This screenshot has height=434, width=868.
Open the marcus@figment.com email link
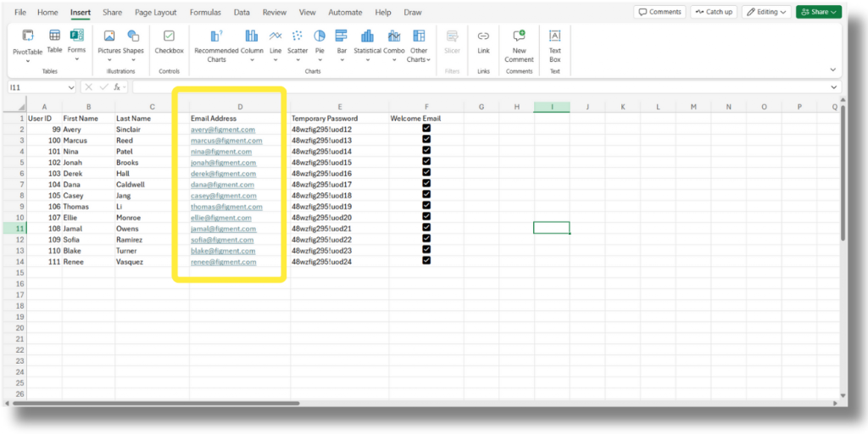pos(226,141)
